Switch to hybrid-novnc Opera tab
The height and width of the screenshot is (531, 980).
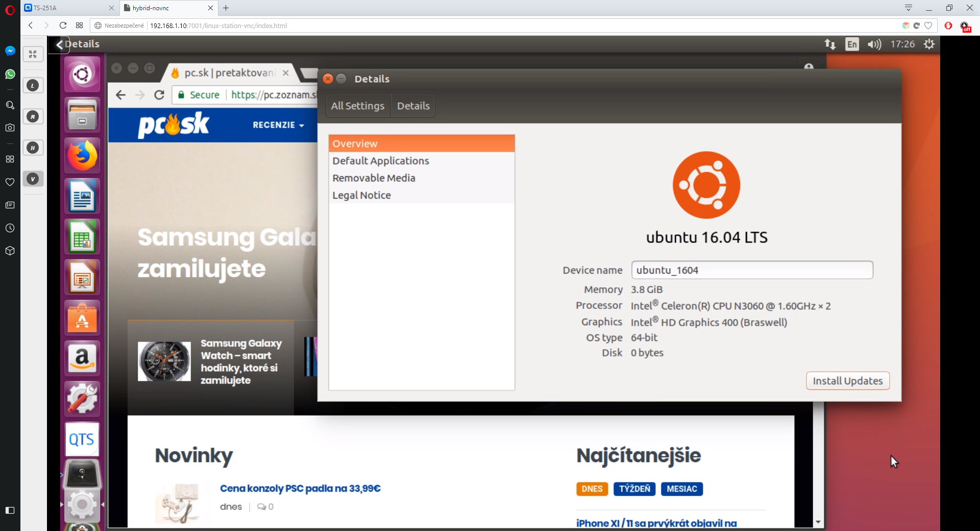(168, 8)
